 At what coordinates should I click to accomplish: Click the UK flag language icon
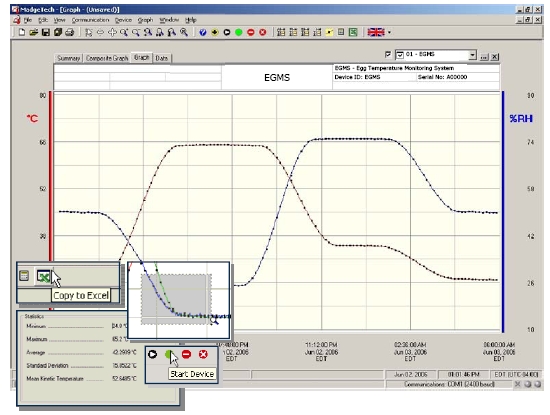tap(376, 32)
